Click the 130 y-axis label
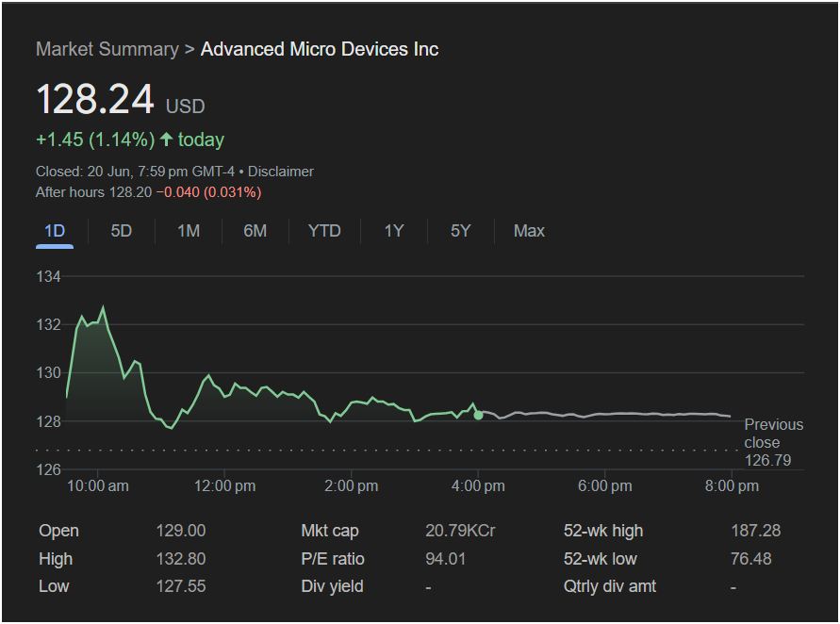 [48, 372]
